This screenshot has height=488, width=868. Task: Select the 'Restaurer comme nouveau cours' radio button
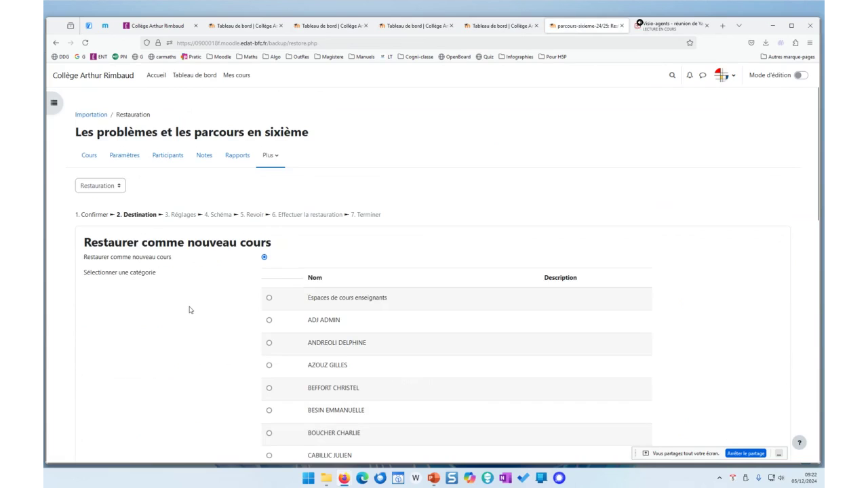click(264, 257)
